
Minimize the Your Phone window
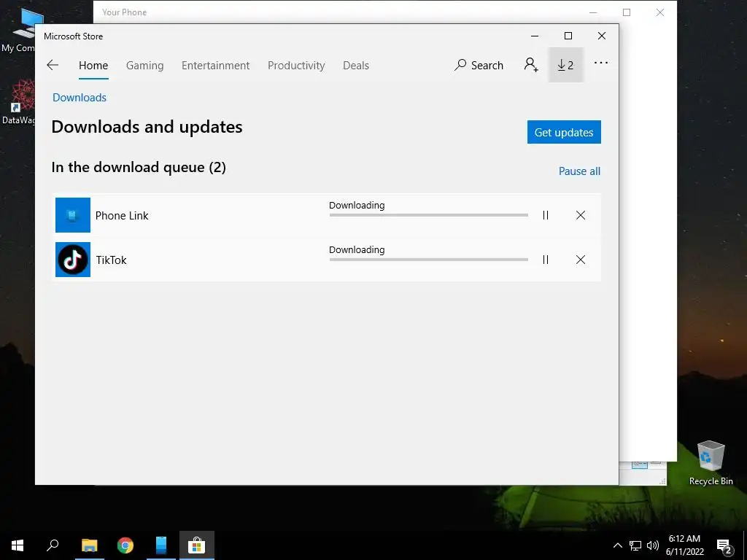593,12
